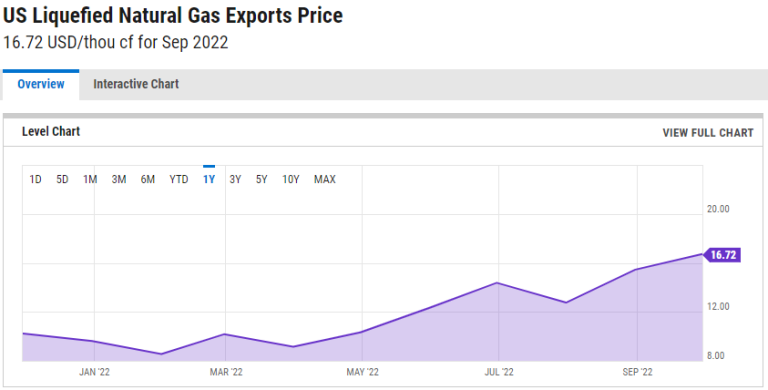This screenshot has width=768, height=390.
Task: Open the Interactive Chart tab
Action: click(136, 84)
